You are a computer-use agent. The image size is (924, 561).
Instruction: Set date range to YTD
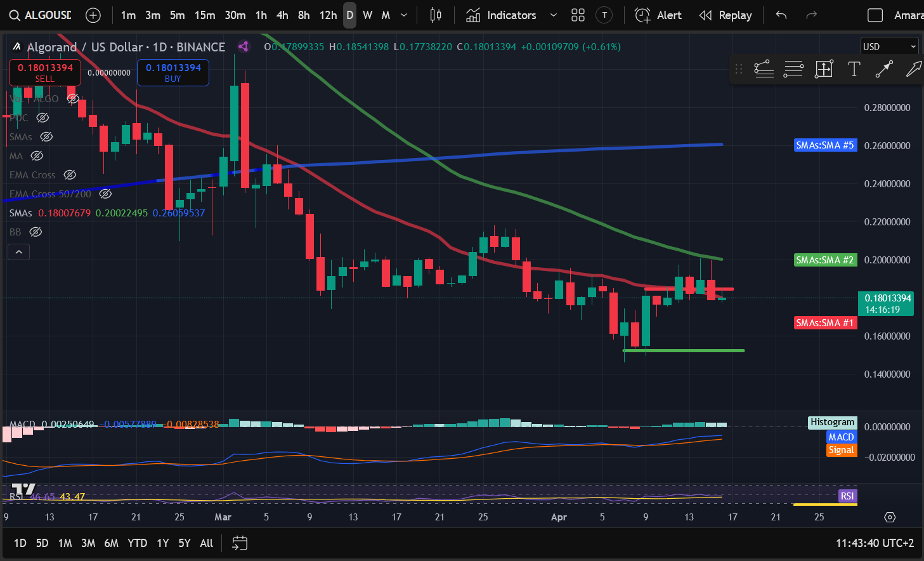138,543
